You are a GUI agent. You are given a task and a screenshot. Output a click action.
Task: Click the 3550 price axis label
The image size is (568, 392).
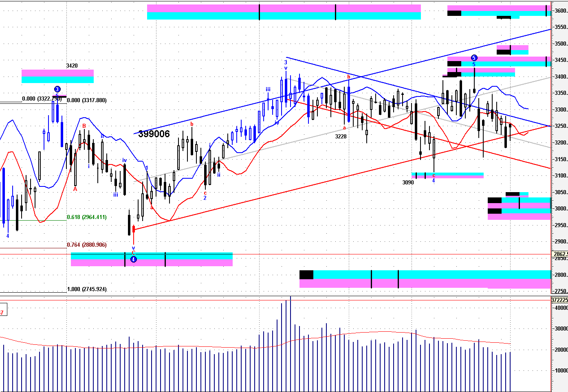tap(561, 27)
